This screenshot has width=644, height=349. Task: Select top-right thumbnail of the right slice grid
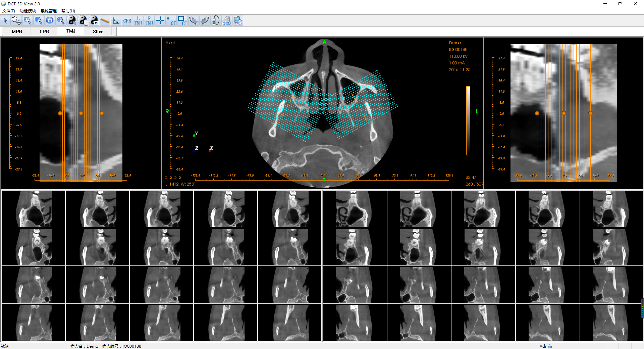(611, 209)
